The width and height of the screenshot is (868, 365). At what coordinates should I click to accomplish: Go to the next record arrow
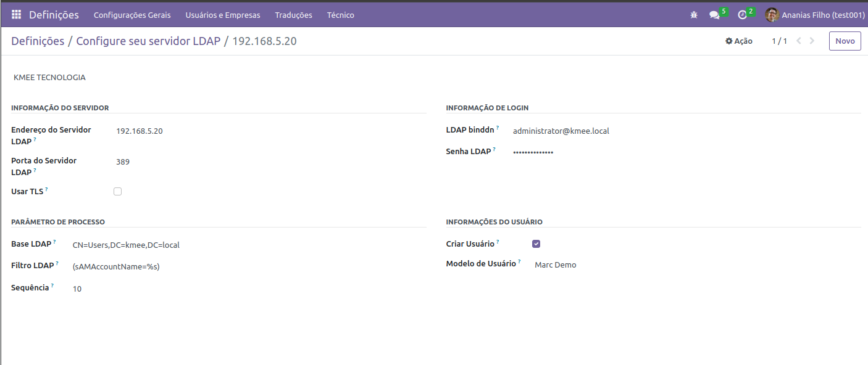point(812,41)
